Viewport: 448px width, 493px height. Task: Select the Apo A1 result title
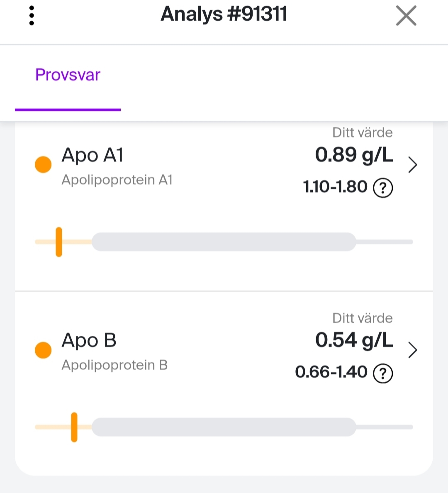click(93, 155)
